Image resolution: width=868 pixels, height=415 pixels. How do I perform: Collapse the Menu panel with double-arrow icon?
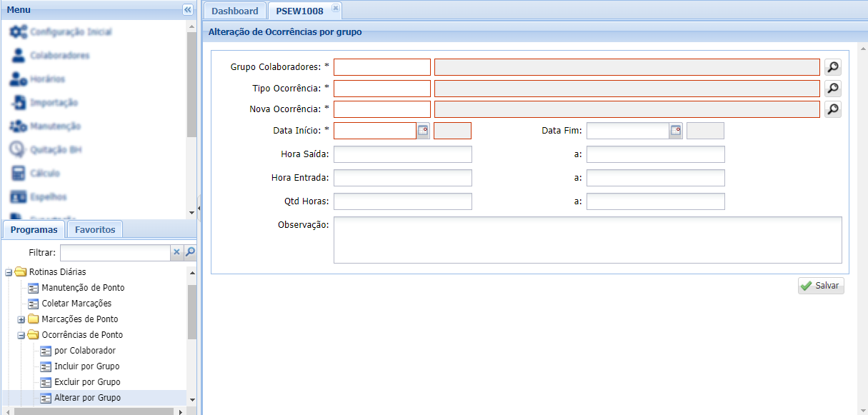click(x=188, y=9)
